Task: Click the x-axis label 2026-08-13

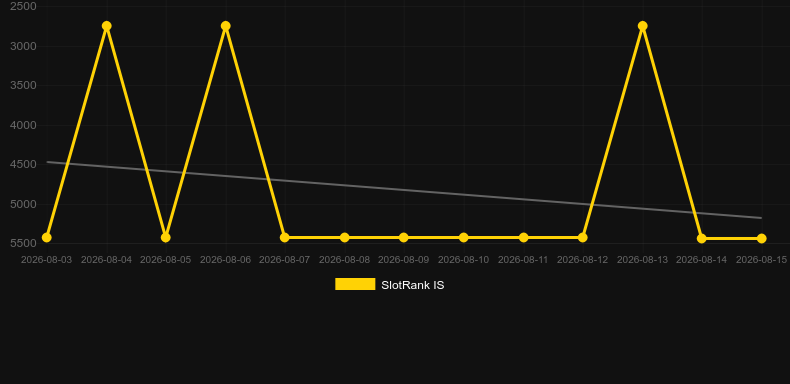Action: (642, 260)
